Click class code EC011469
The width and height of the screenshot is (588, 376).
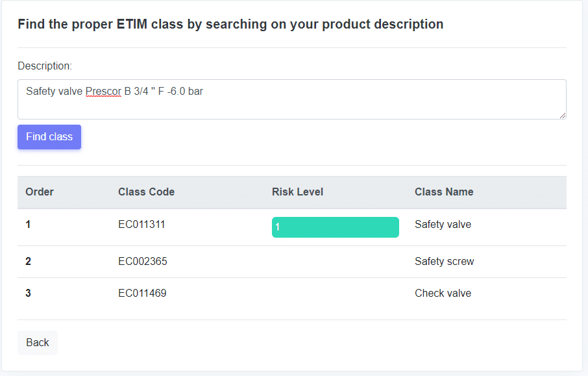142,293
